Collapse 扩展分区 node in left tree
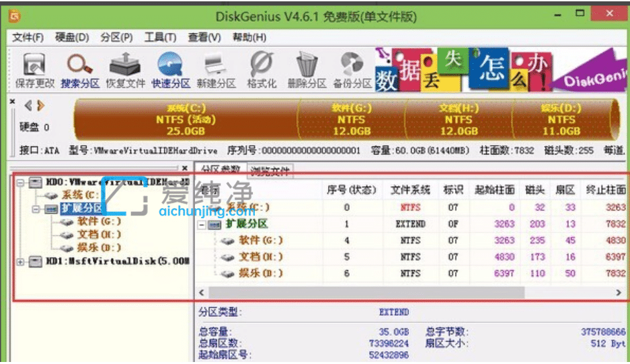 pos(36,209)
